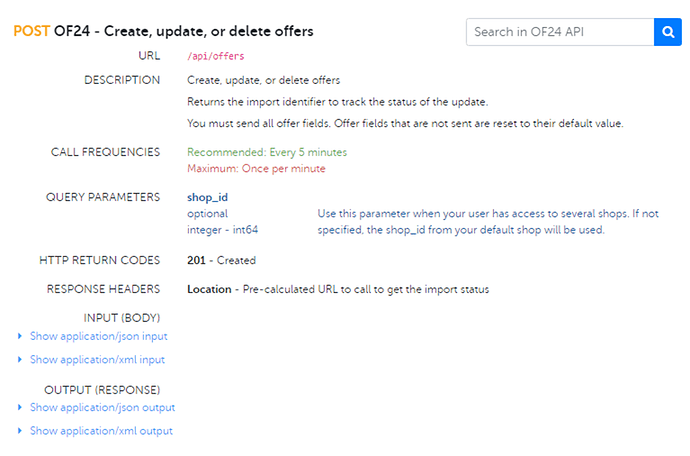Expand the application/json output section
This screenshot has height=456, width=690.
tap(102, 408)
